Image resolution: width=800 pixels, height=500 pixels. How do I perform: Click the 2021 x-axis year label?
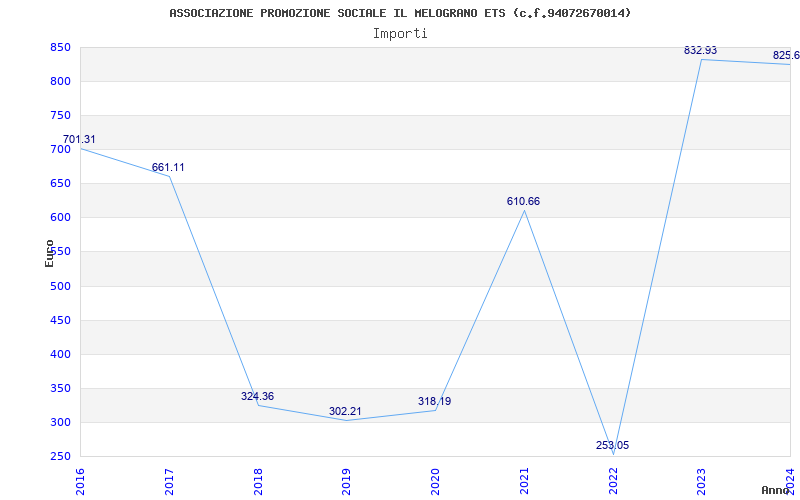(524, 482)
